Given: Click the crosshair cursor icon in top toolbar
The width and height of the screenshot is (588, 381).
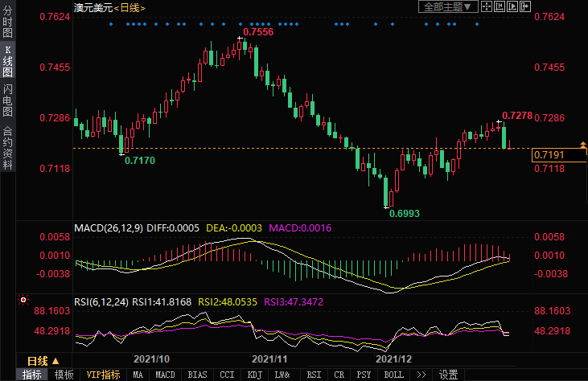Looking at the screenshot, I should point(485,7).
